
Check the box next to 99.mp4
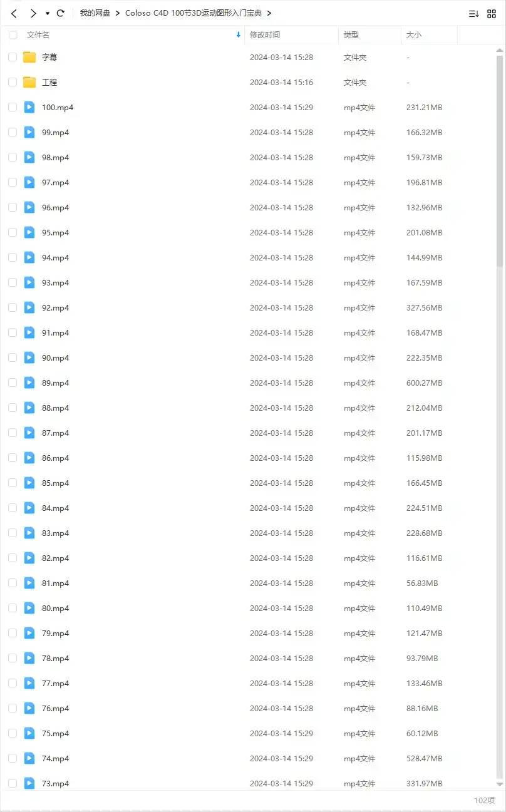point(13,133)
